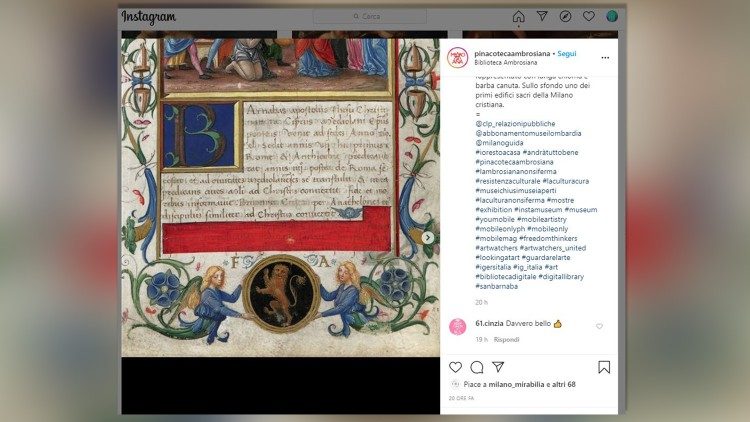
Task: Save the post with bookmark icon
Action: (604, 367)
